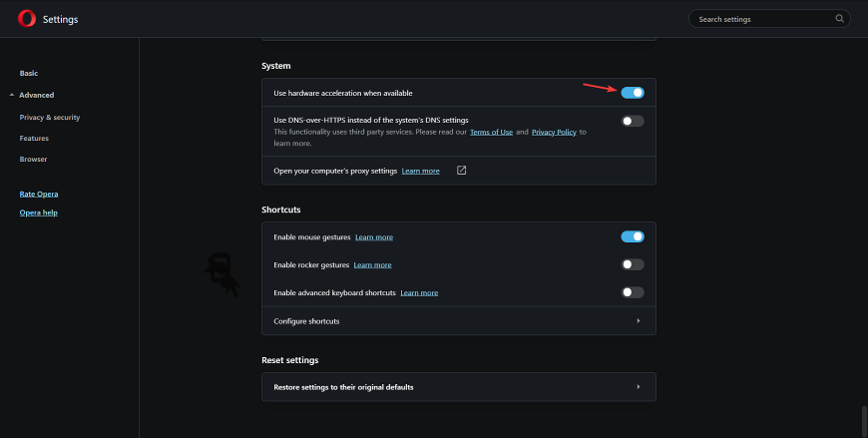
Task: Expand Restore settings to original defaults
Action: coord(458,387)
